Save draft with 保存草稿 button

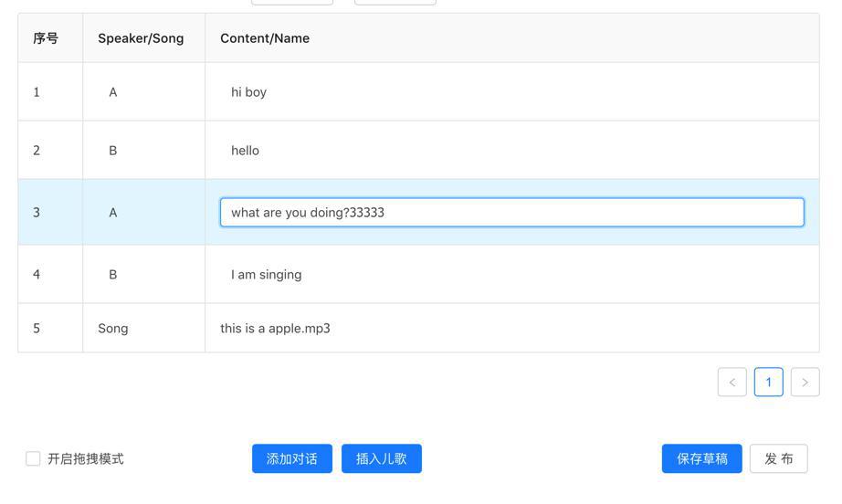[702, 459]
